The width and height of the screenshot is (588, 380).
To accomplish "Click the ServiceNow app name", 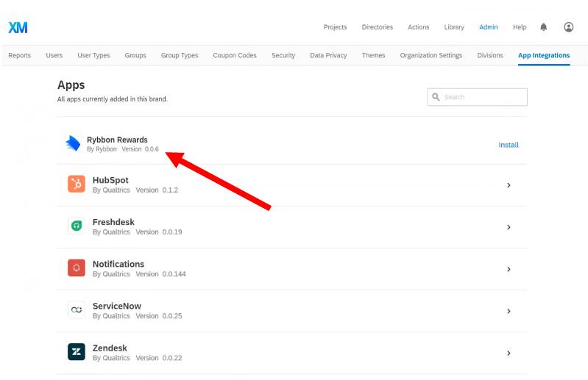I will coord(117,306).
